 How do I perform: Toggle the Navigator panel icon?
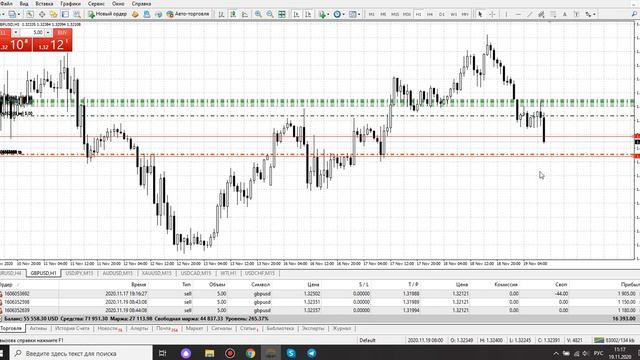(x=53, y=14)
